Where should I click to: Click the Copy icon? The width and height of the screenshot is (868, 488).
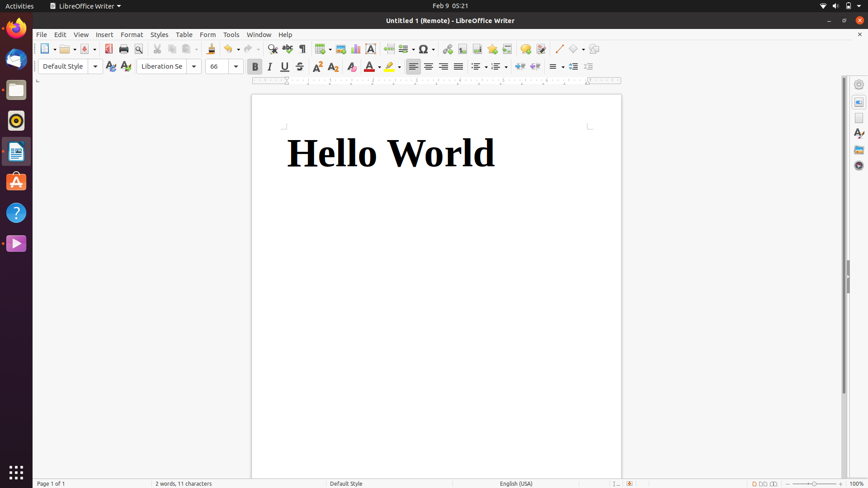click(172, 49)
